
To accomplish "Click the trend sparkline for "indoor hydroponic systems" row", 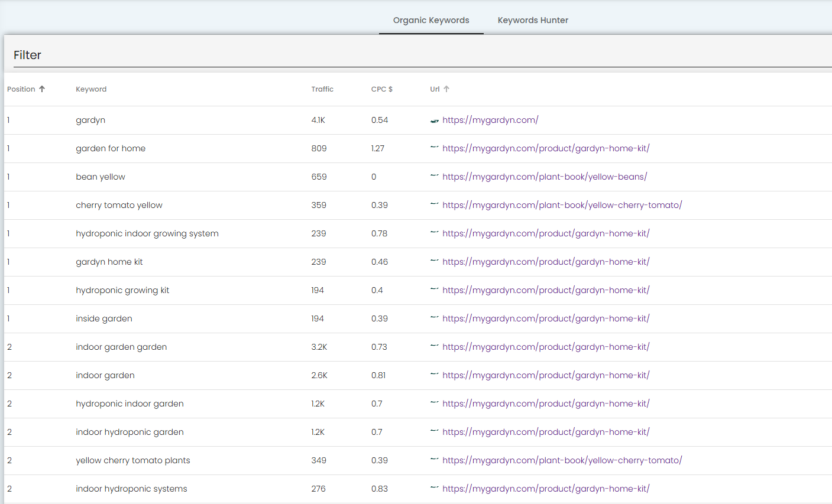I will point(435,489).
